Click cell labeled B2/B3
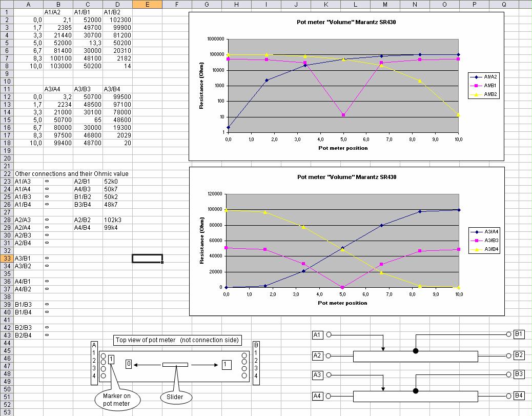 29,327
